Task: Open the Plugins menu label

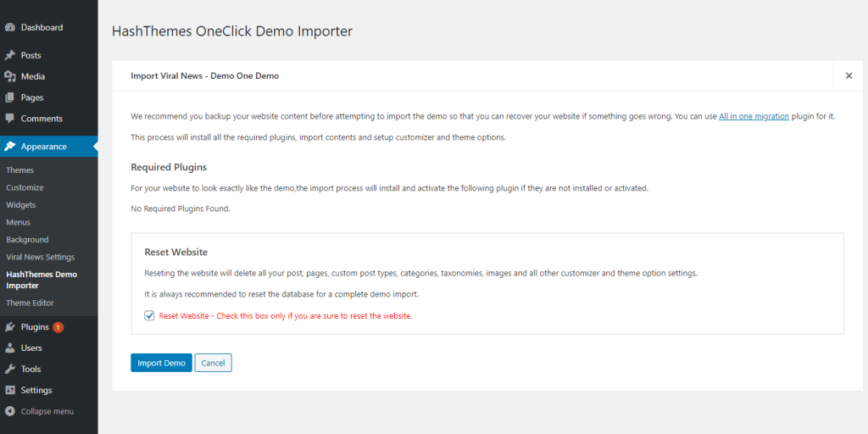Action: point(35,327)
